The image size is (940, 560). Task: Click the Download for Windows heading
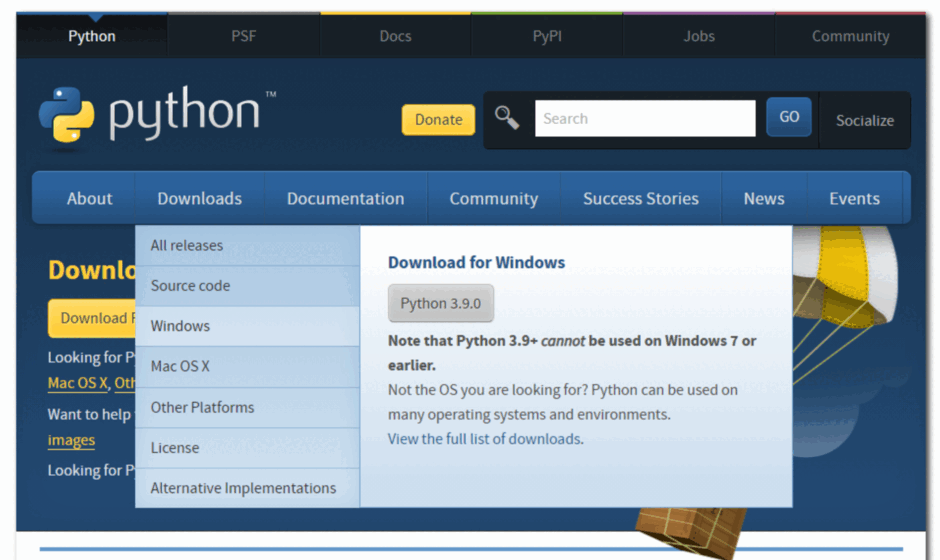477,263
